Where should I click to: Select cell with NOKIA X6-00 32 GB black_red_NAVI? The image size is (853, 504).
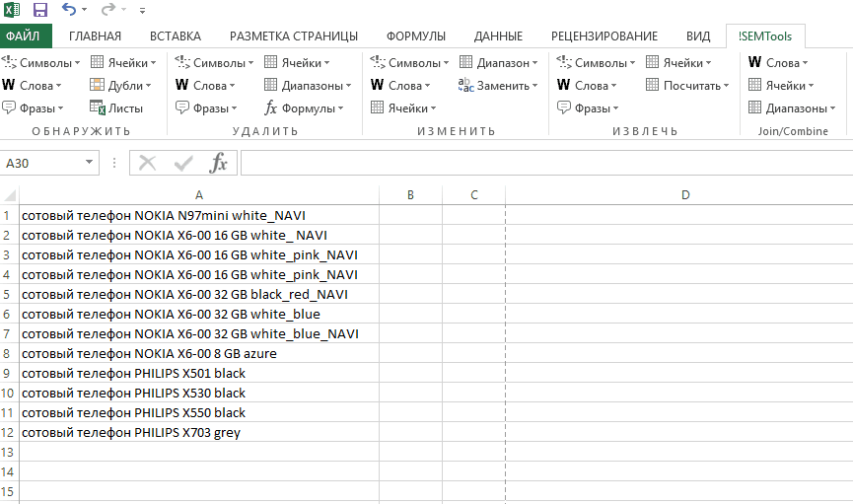click(199, 295)
